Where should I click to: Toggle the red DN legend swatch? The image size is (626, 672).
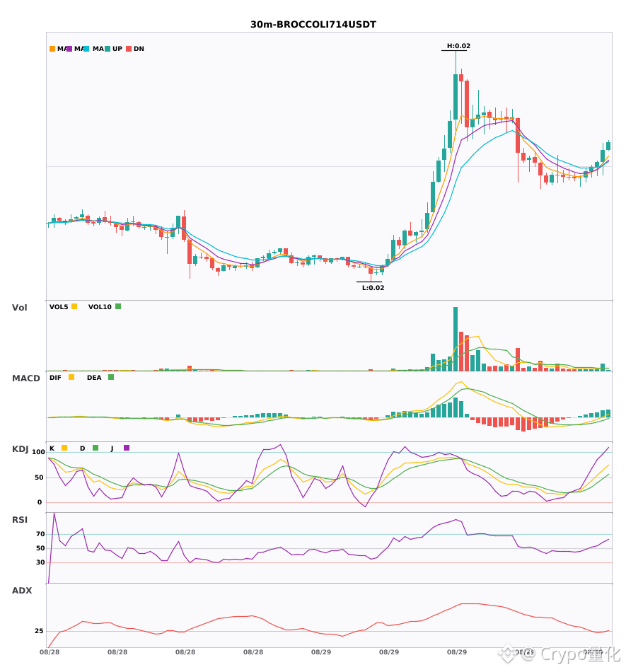pos(129,49)
